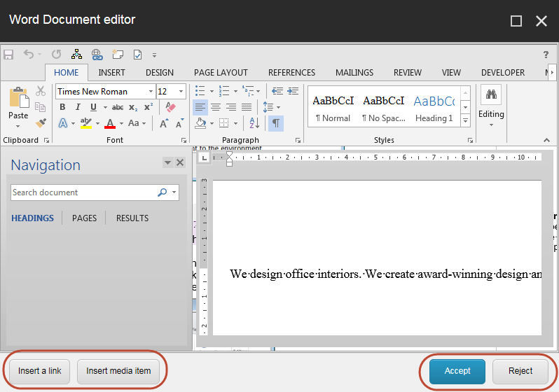Click the Subscript icon
This screenshot has width=559, height=392.
coord(133,107)
